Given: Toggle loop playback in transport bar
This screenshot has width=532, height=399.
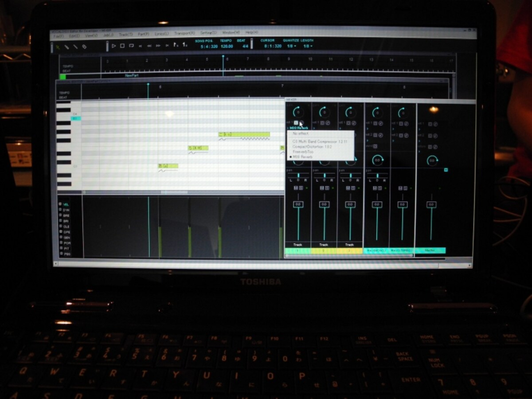Looking at the screenshot, I should click(131, 46).
